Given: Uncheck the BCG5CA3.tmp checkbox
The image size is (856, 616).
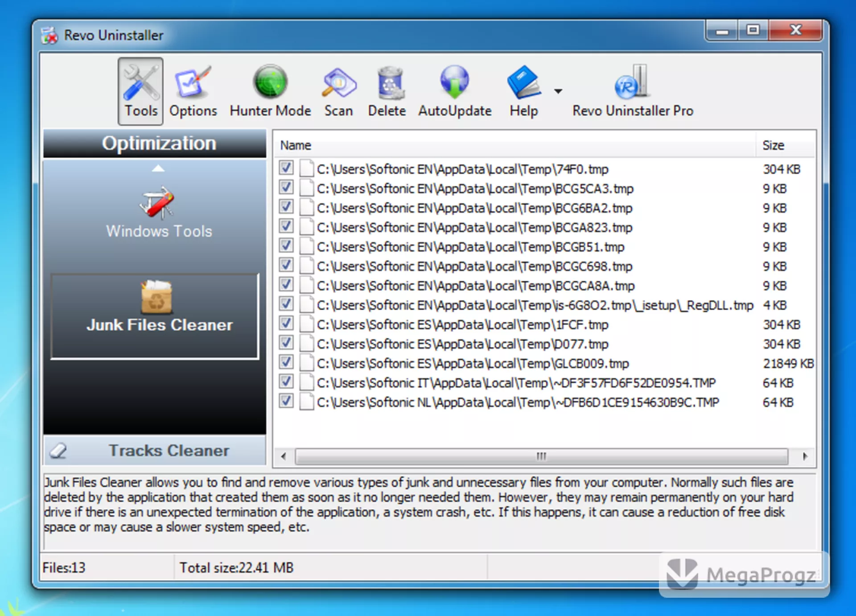Looking at the screenshot, I should (286, 188).
